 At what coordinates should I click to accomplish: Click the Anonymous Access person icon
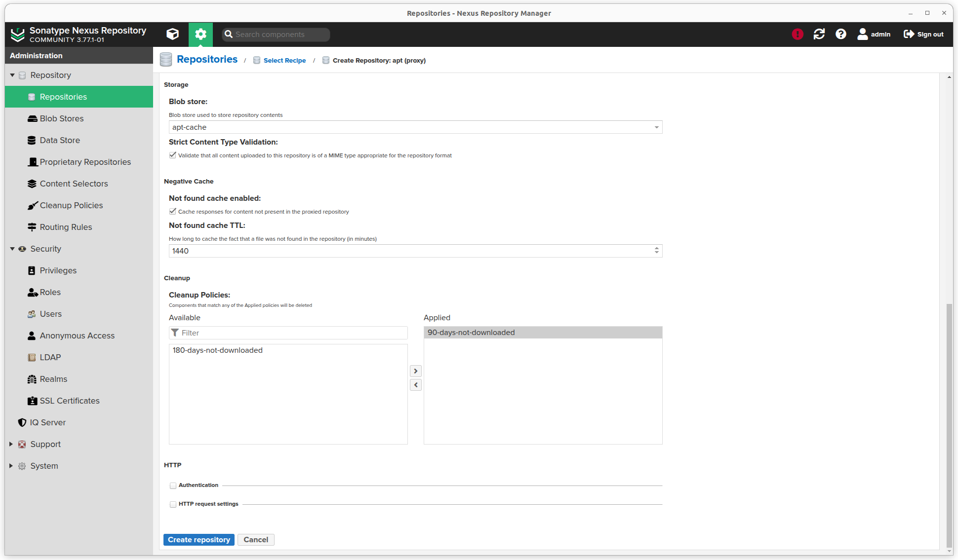(32, 336)
